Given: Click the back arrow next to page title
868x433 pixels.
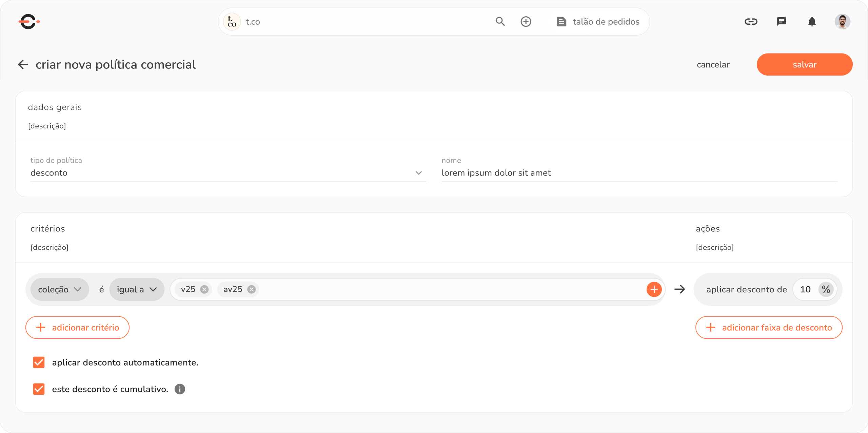Looking at the screenshot, I should [23, 64].
